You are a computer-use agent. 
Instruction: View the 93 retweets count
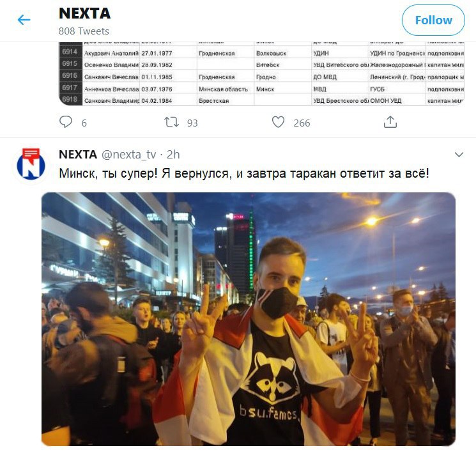click(192, 123)
